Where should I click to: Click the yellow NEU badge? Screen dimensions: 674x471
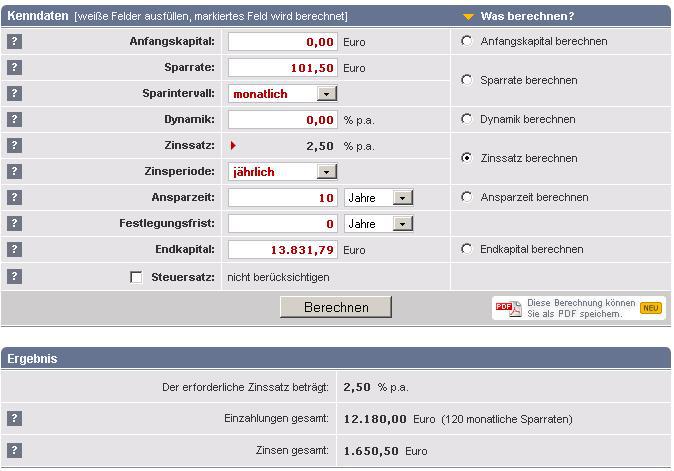point(651,308)
